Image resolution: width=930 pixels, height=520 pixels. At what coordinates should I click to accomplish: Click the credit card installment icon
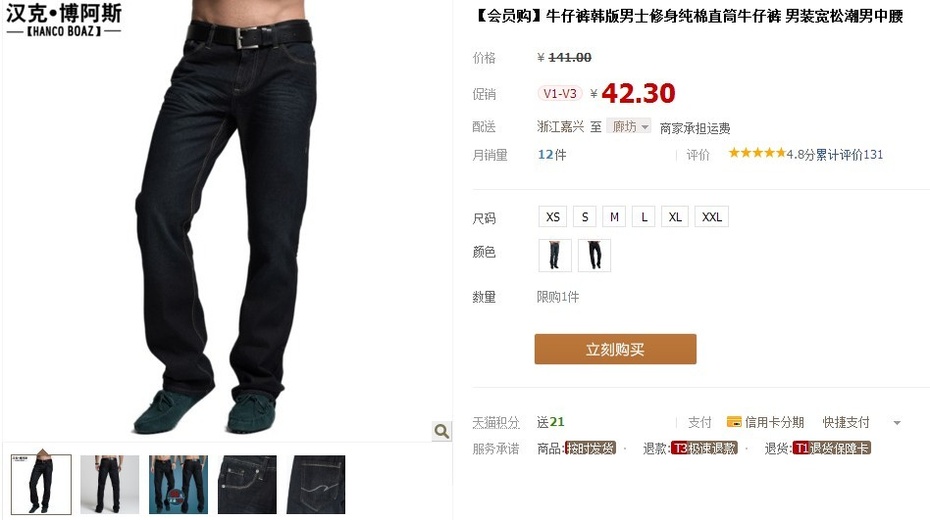click(x=734, y=422)
